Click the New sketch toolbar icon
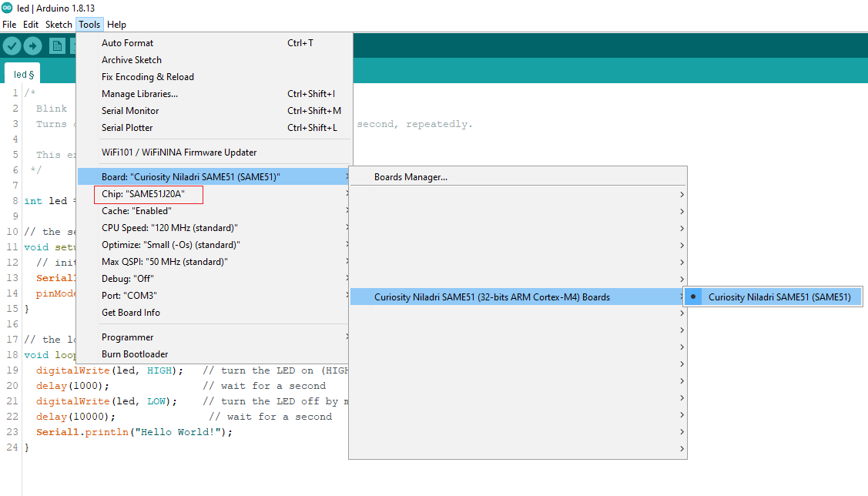This screenshot has width=868, height=496. pos(57,45)
